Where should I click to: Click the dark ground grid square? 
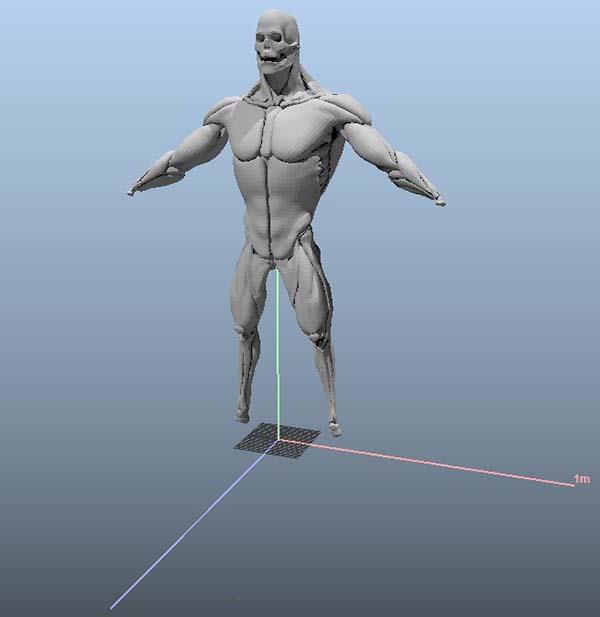tap(277, 441)
